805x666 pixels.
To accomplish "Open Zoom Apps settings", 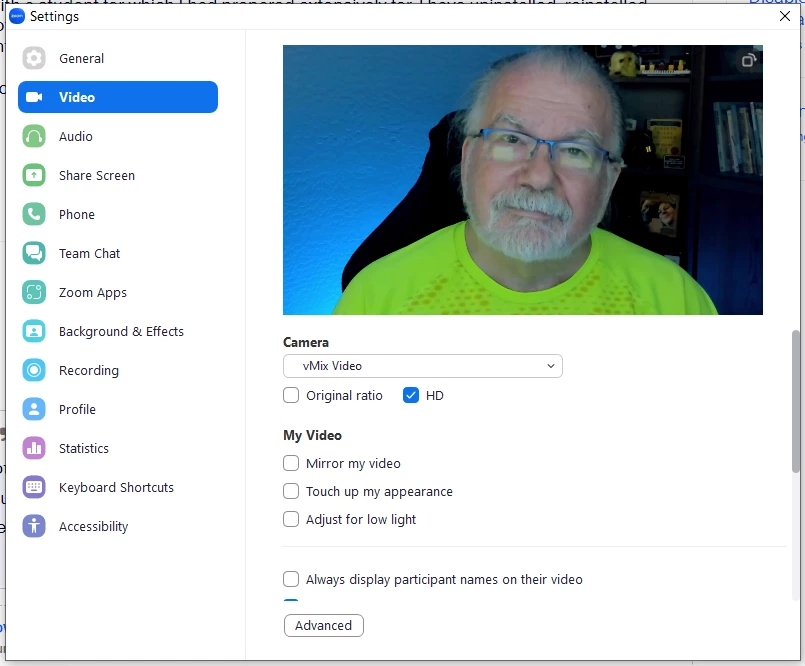I will click(x=118, y=292).
